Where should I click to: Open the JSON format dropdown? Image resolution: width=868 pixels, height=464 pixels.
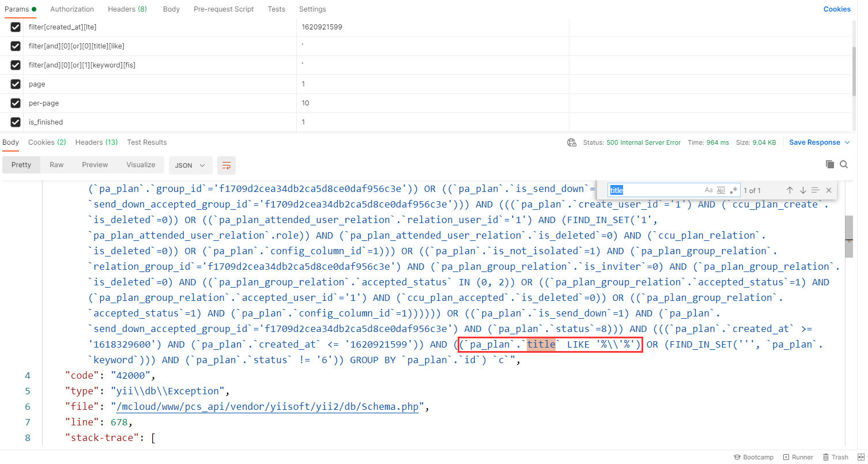pos(190,165)
